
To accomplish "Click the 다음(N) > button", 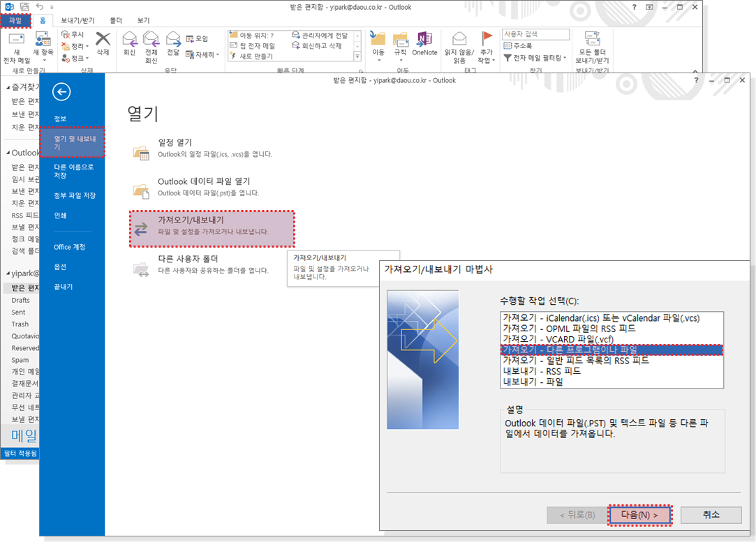I will click(x=639, y=515).
